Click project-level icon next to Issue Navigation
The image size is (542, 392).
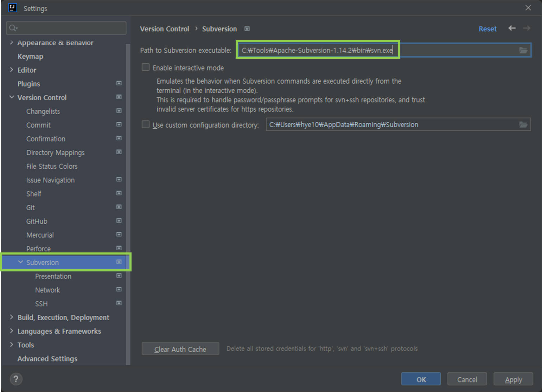tap(119, 179)
